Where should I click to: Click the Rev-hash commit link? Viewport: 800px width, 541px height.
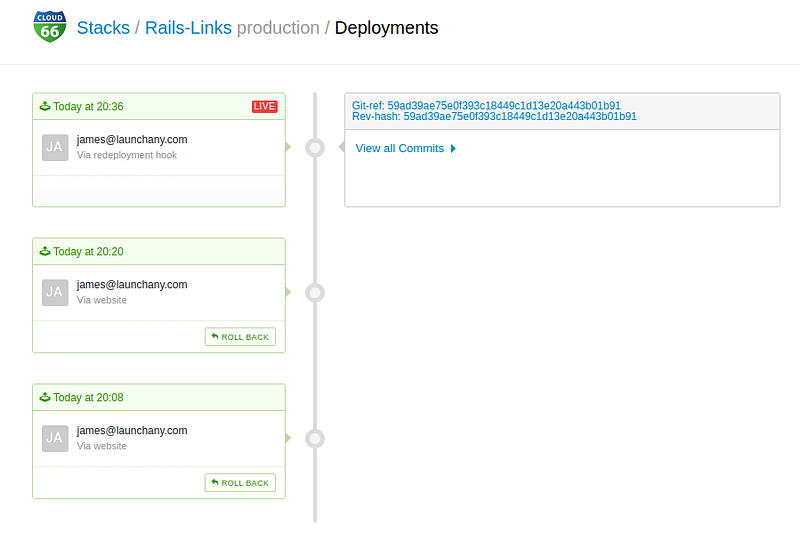(520, 117)
